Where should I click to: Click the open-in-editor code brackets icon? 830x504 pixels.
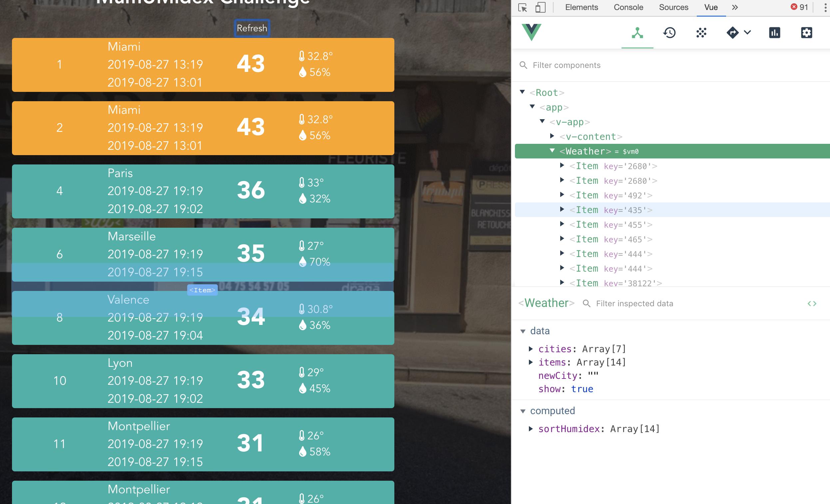click(x=812, y=304)
